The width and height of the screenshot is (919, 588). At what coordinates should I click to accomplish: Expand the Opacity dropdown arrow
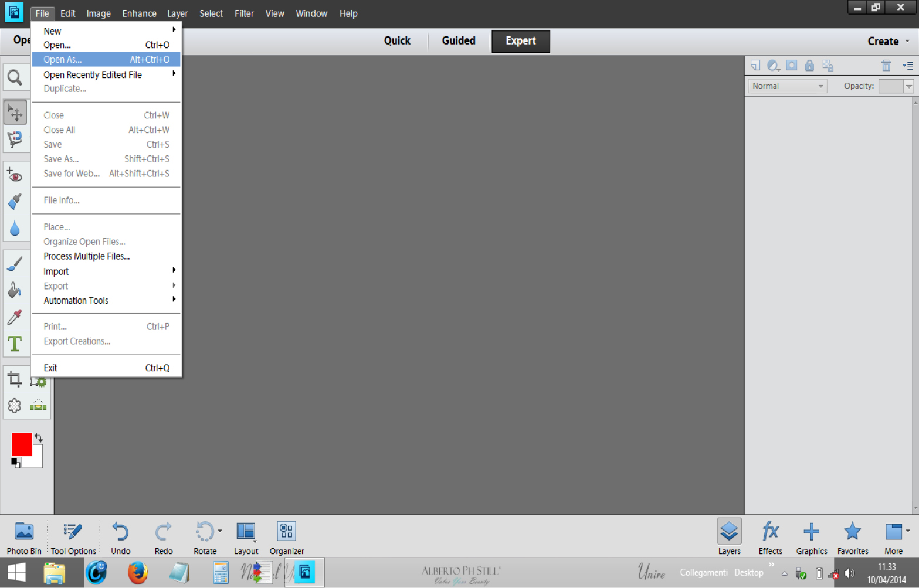tap(908, 86)
